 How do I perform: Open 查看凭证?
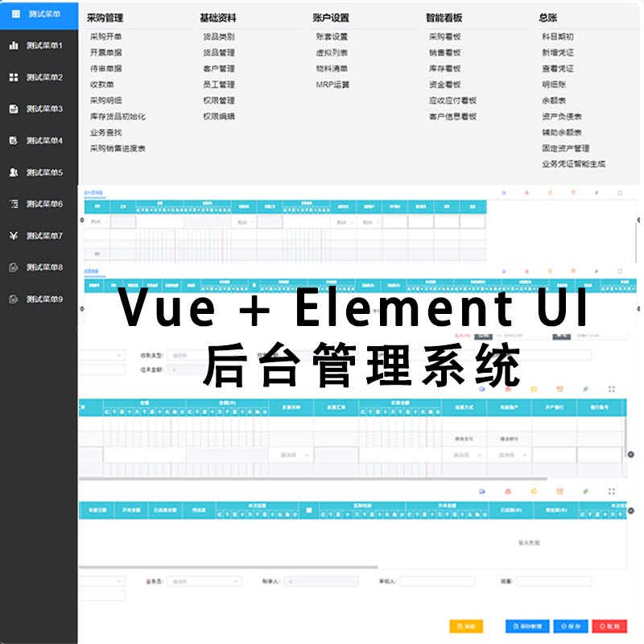[x=558, y=68]
